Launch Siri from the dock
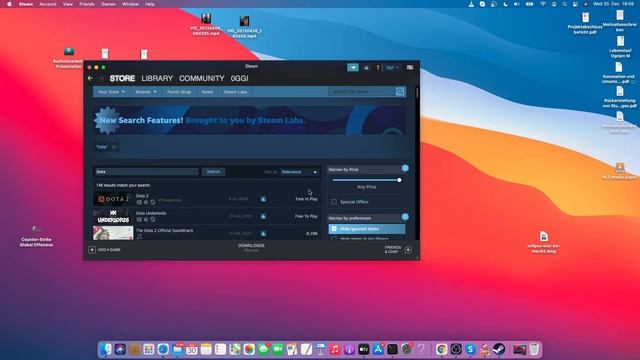The width and height of the screenshot is (640, 360). pyautogui.click(x=120, y=349)
